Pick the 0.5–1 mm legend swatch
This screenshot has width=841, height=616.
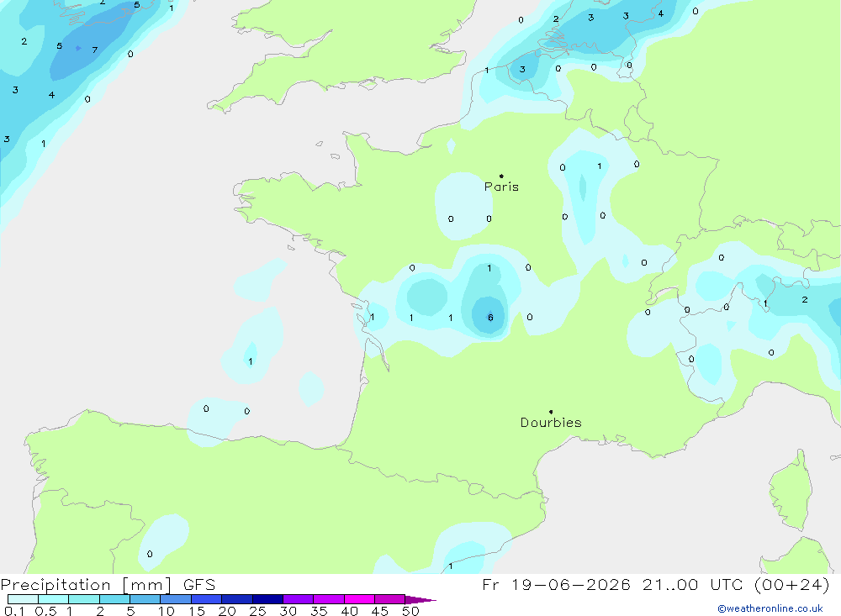pyautogui.click(x=54, y=599)
